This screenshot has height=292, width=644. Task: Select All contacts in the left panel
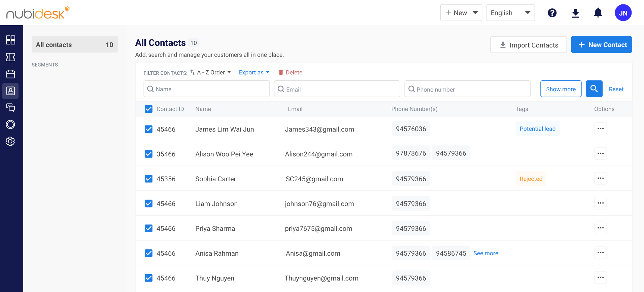[x=75, y=44]
